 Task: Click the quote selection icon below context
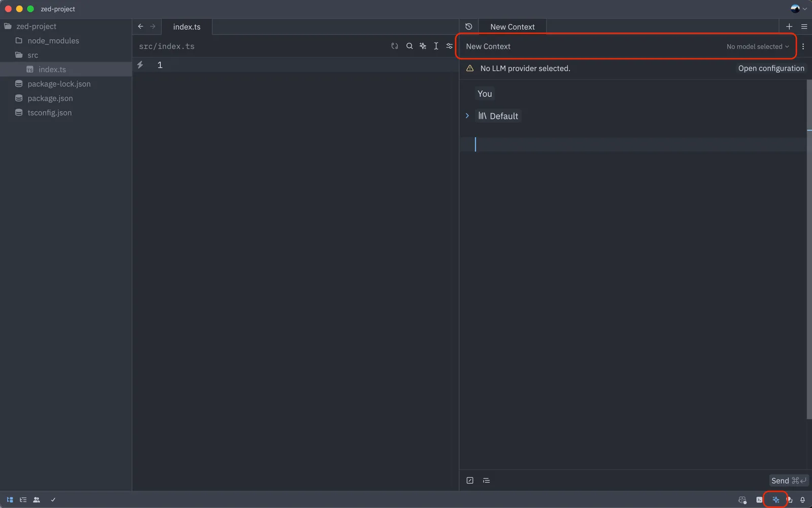coord(470,481)
